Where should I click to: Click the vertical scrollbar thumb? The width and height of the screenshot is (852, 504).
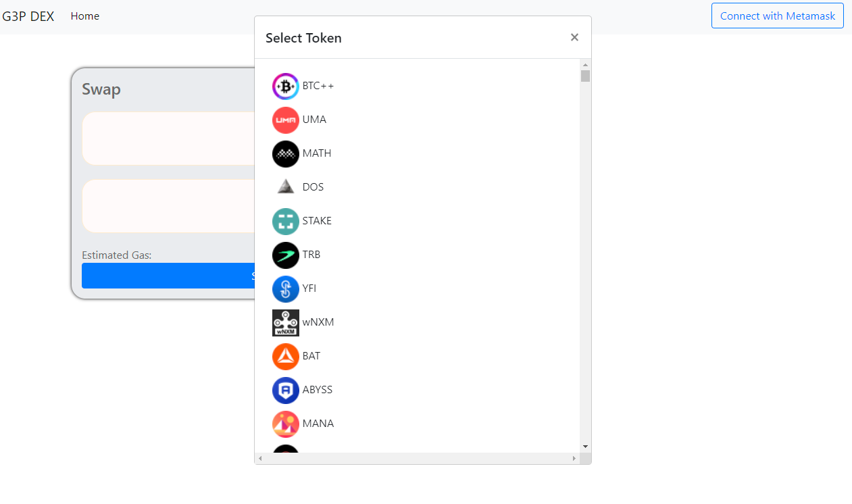click(585, 76)
